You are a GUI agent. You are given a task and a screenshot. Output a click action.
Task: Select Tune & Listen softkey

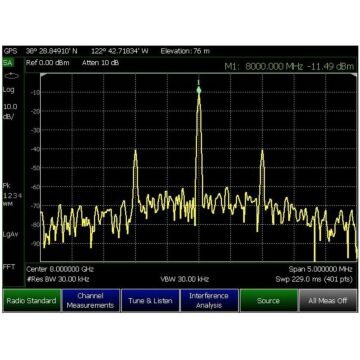click(x=150, y=300)
